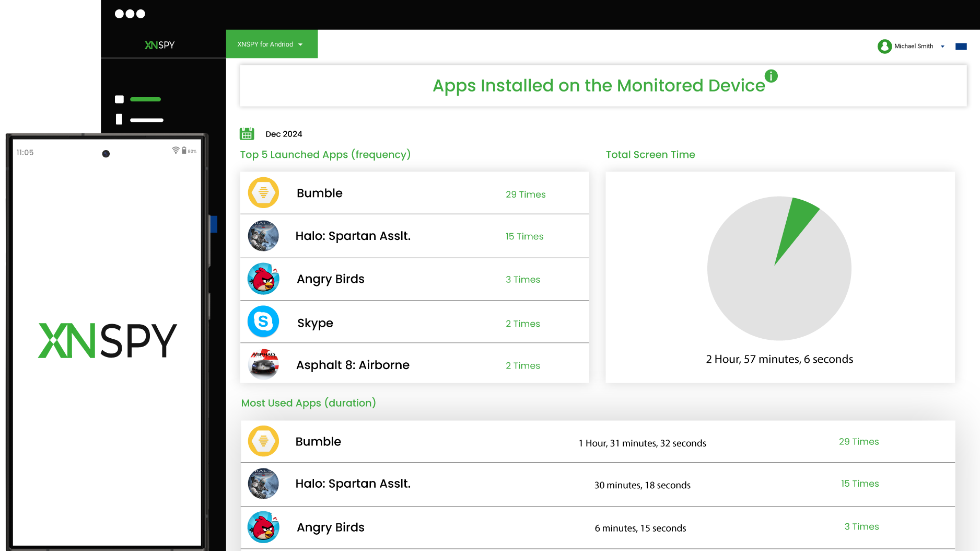Select the Skype app name
Screen dimensions: 980x551
pyautogui.click(x=315, y=323)
